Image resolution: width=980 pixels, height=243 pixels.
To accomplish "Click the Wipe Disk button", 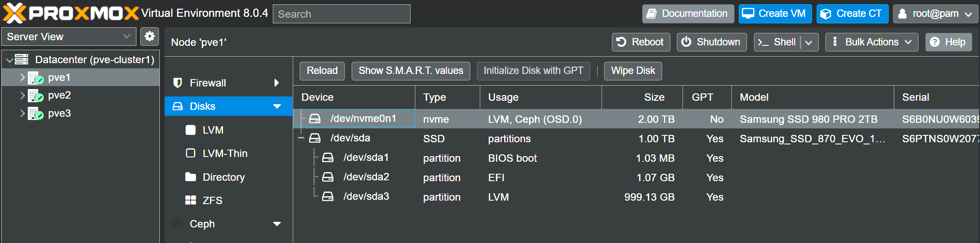I will (x=633, y=71).
